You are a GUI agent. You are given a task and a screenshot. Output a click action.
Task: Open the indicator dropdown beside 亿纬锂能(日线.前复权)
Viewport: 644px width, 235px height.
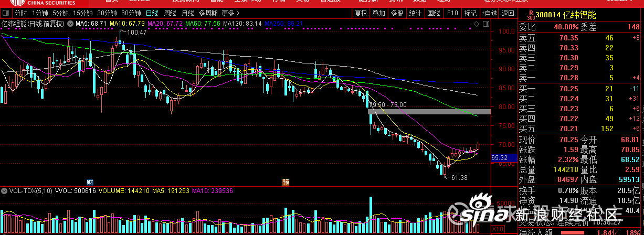(69, 24)
